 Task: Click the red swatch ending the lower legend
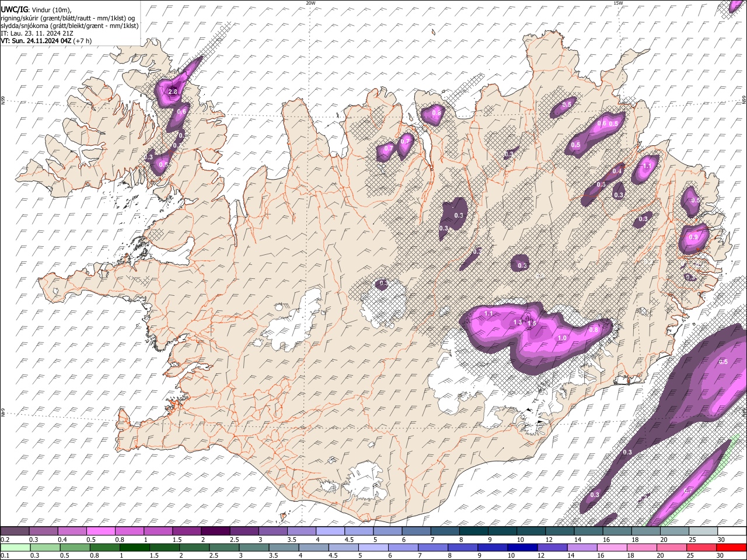(731, 547)
